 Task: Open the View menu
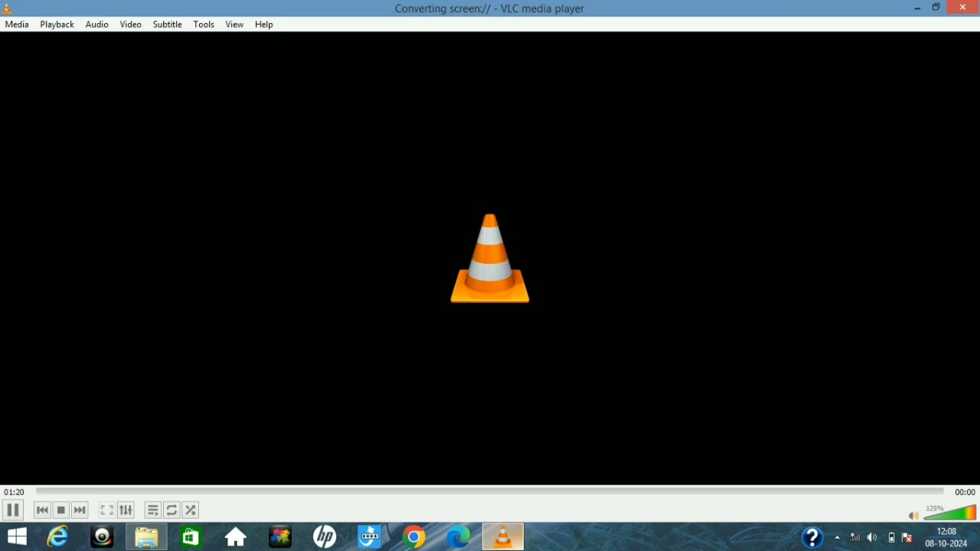pyautogui.click(x=235, y=24)
